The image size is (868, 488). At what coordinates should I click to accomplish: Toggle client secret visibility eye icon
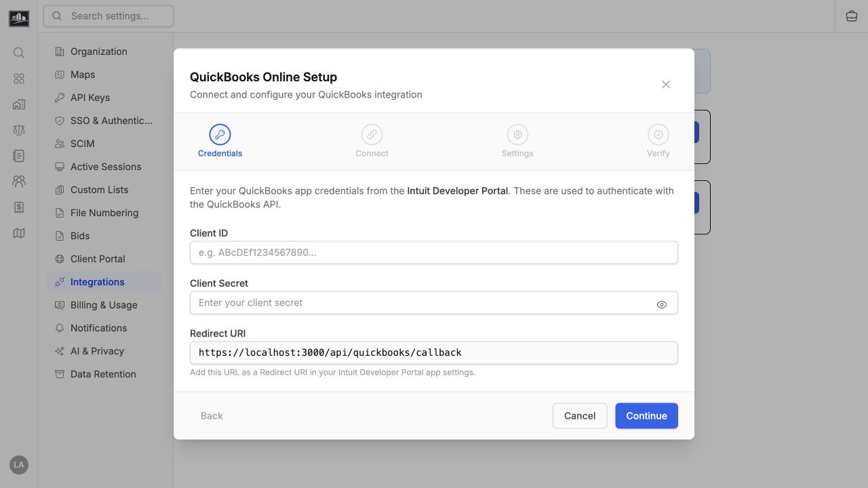(x=662, y=304)
